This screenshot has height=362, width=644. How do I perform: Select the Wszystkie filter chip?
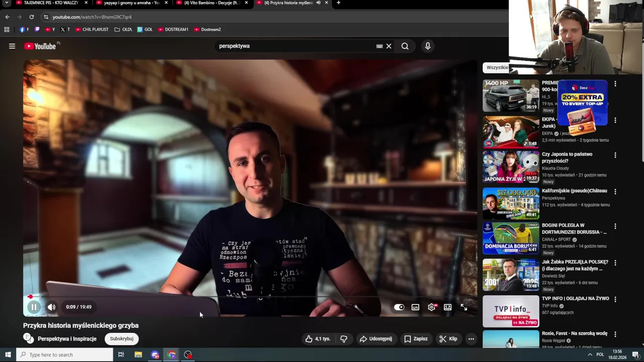[497, 67]
